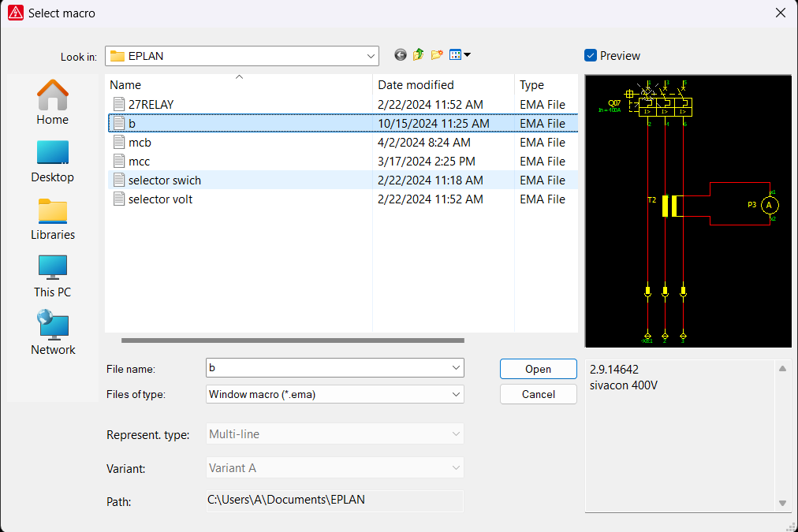The image size is (798, 532).
Task: Click the file icon of selector swich
Action: tap(118, 180)
